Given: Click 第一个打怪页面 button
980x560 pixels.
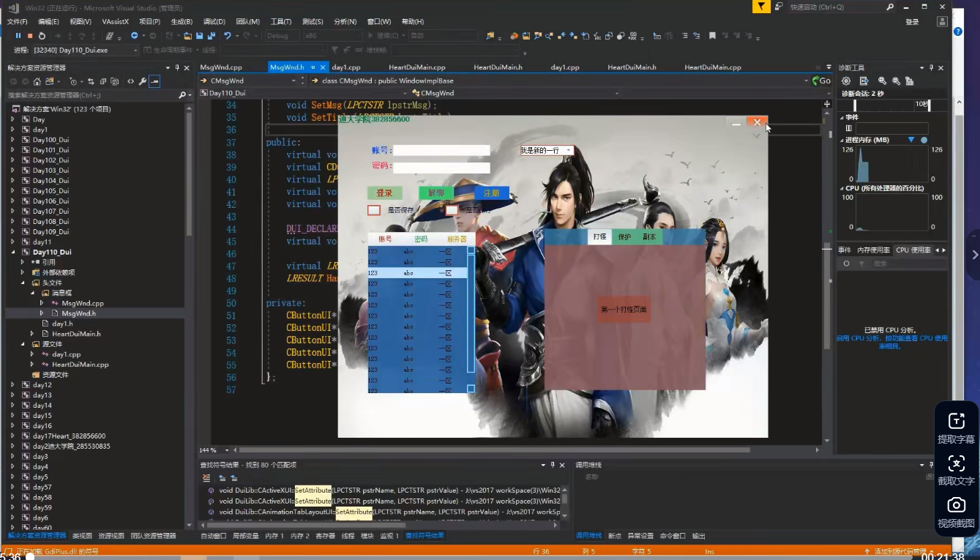Looking at the screenshot, I should point(624,310).
